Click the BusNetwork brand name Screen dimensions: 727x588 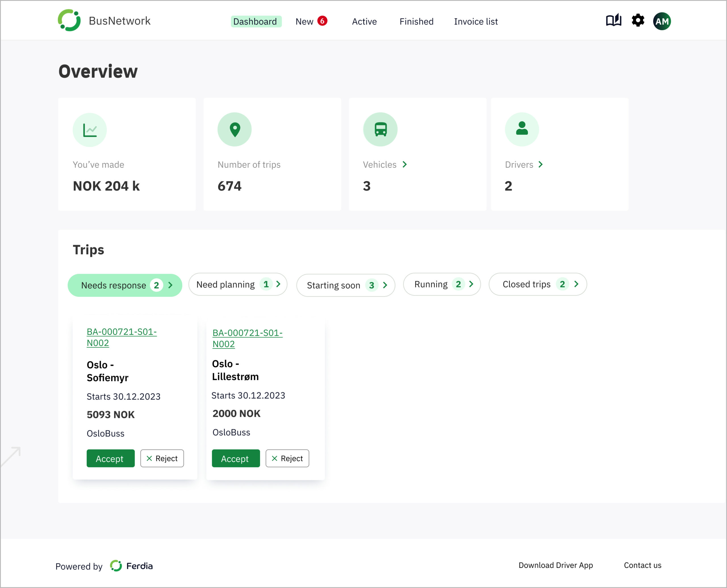(120, 21)
